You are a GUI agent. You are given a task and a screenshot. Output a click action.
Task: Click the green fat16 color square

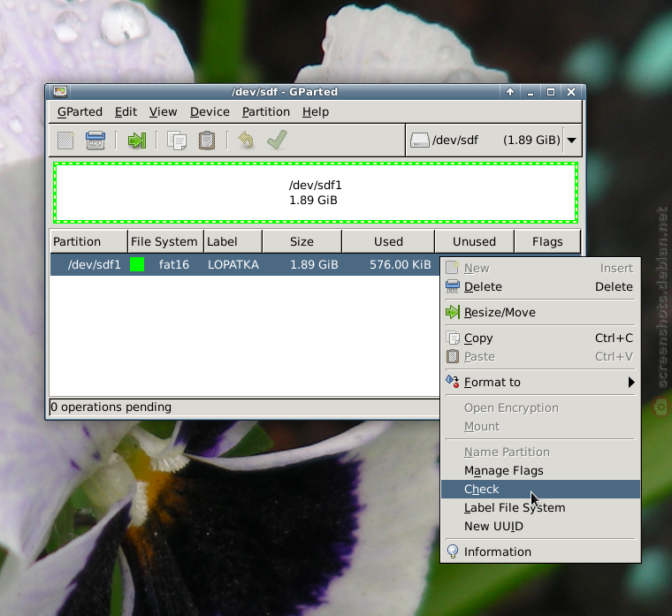[137, 264]
